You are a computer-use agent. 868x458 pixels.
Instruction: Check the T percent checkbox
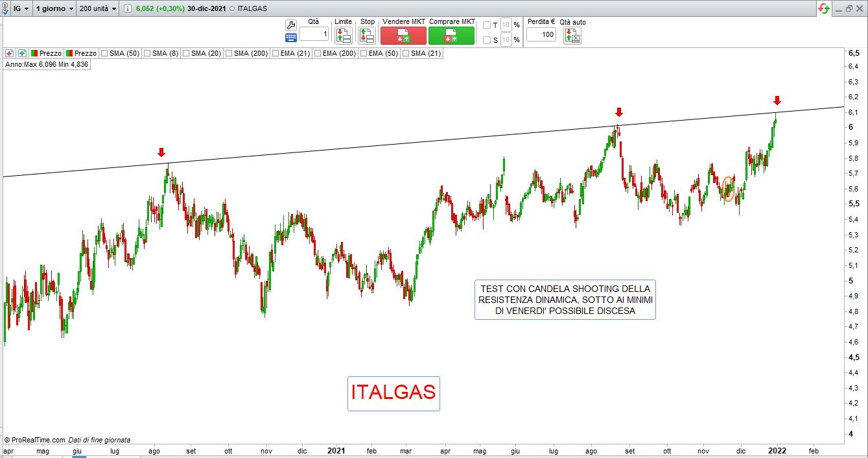point(487,25)
